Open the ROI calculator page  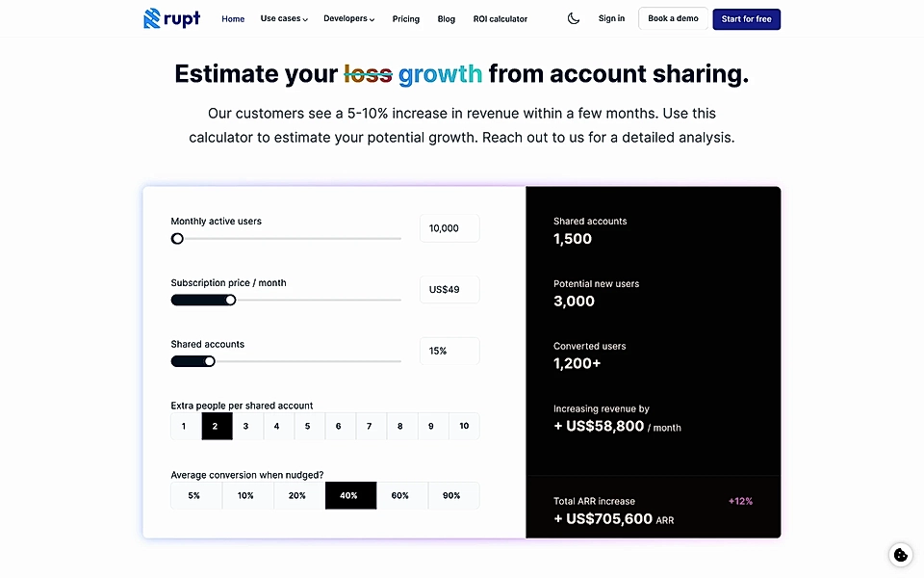500,18
